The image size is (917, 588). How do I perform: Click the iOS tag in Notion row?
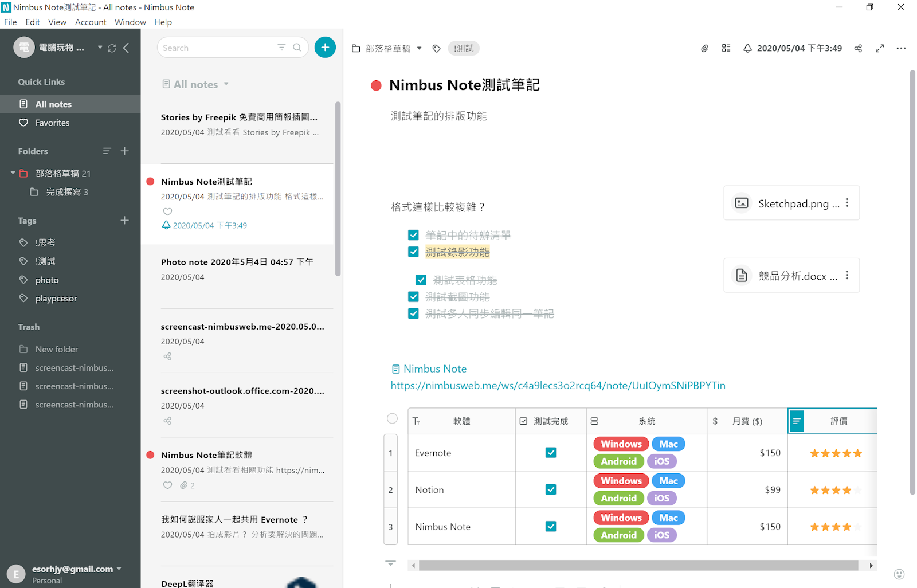(x=662, y=498)
